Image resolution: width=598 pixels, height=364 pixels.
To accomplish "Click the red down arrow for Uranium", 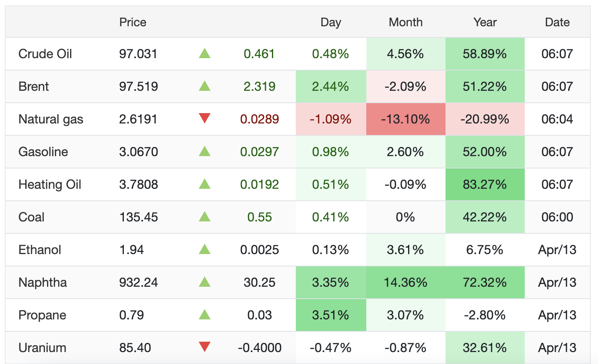I will click(x=204, y=347).
